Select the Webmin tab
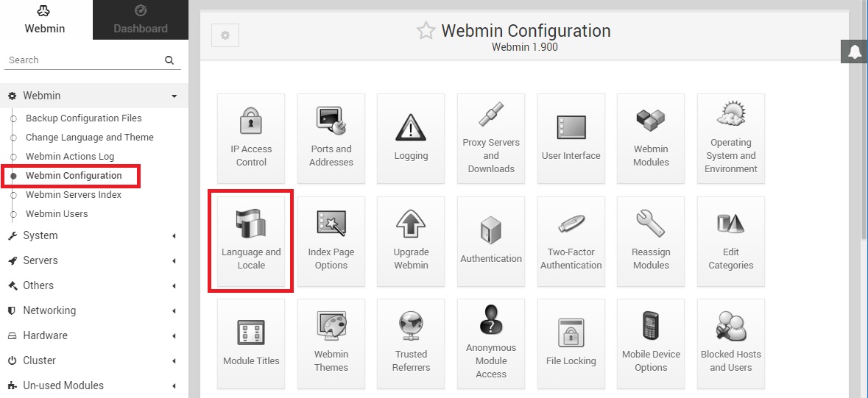Screen dimensions: 868x398 [45, 20]
